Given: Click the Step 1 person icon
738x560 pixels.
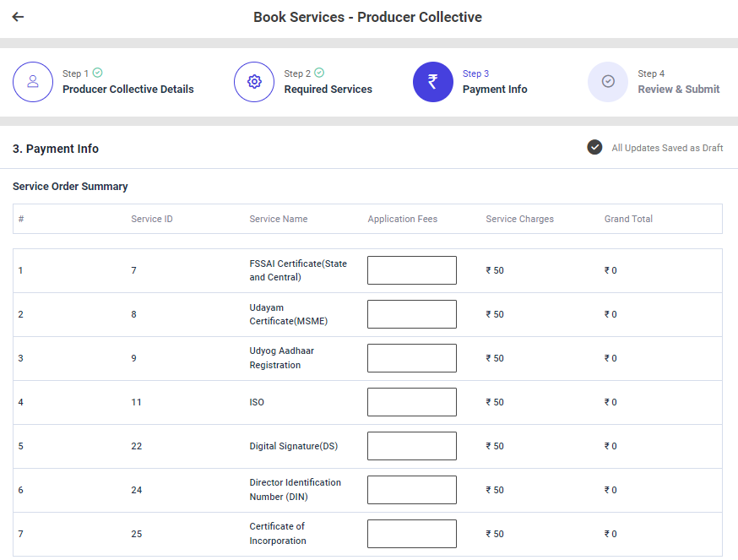Looking at the screenshot, I should 33,82.
